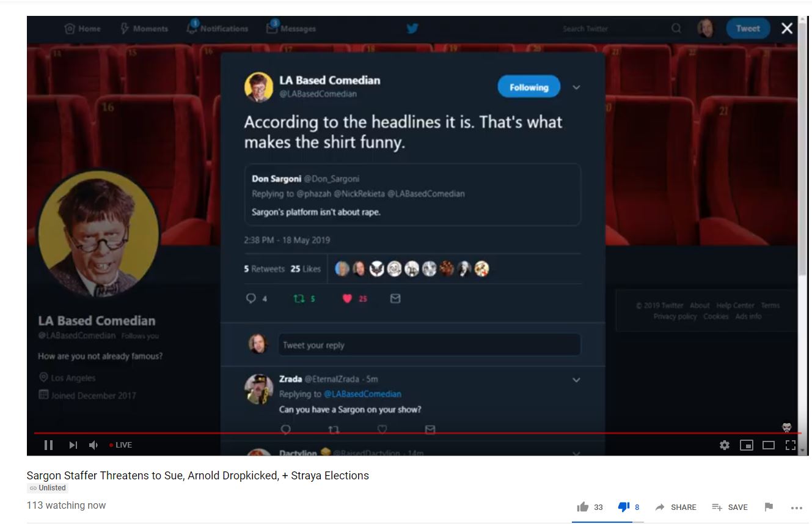The height and width of the screenshot is (524, 812).
Task: Reply to Zrada's tweet via bubble icon
Action: point(285,429)
